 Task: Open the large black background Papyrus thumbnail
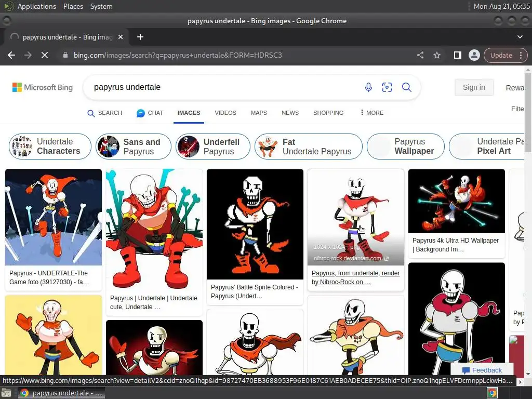[456, 319]
